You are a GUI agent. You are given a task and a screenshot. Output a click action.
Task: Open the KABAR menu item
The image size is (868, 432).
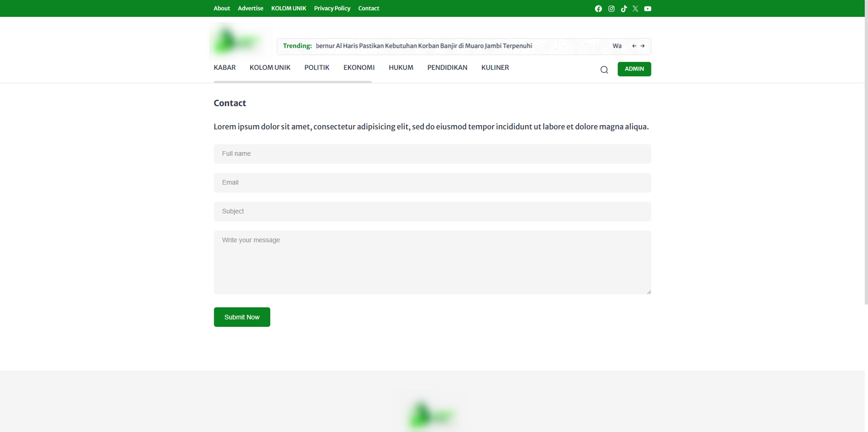pos(225,68)
